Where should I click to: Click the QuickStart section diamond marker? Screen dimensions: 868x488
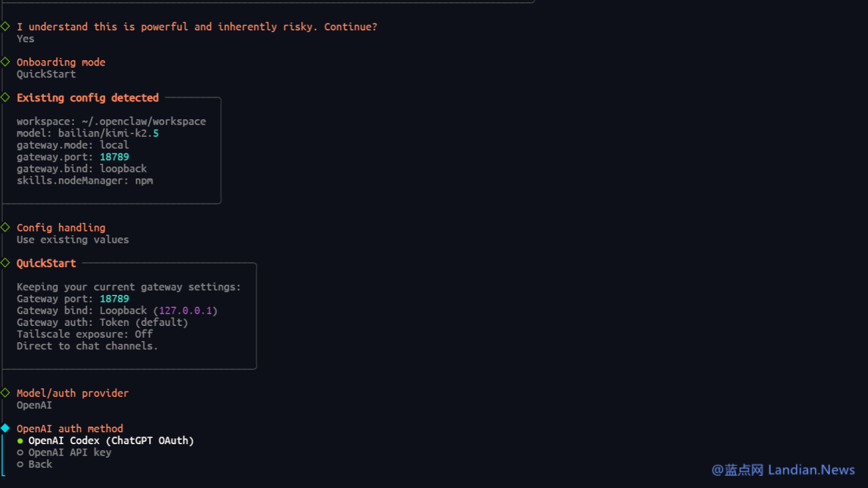(x=5, y=262)
